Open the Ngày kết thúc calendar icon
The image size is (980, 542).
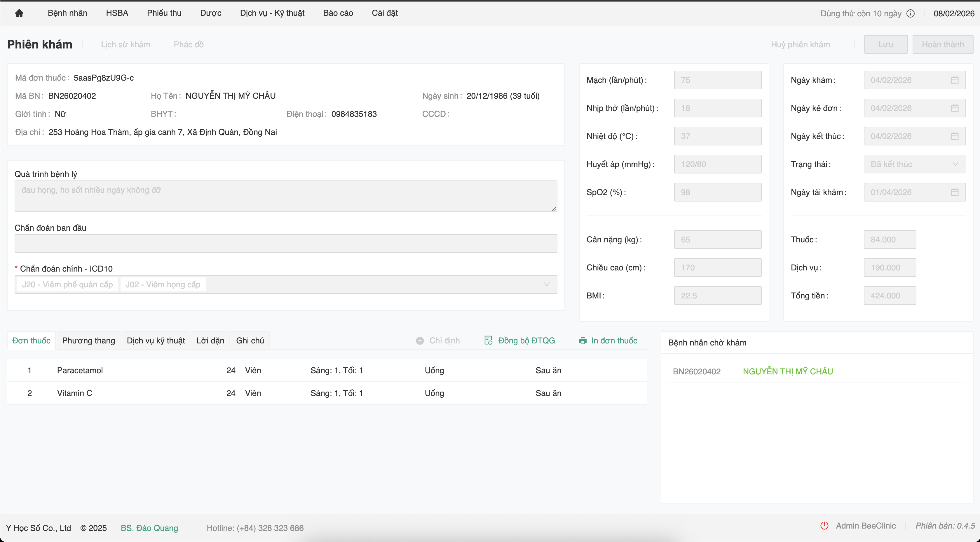point(955,136)
